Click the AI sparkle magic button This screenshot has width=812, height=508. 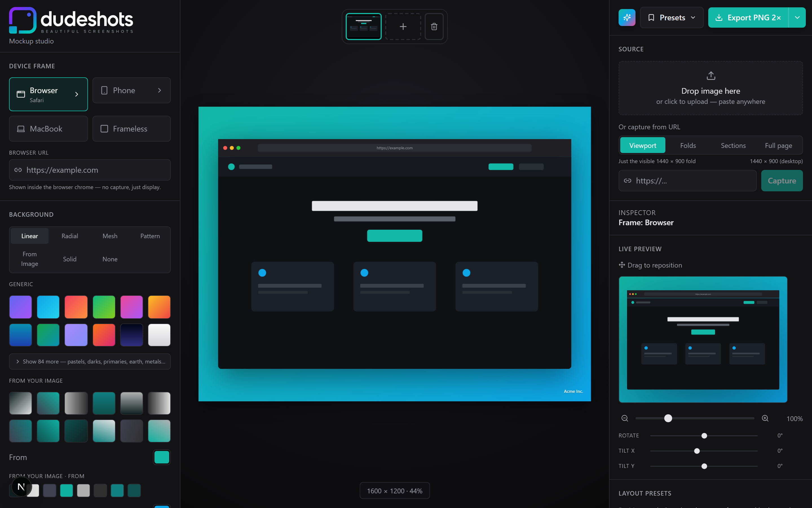627,17
